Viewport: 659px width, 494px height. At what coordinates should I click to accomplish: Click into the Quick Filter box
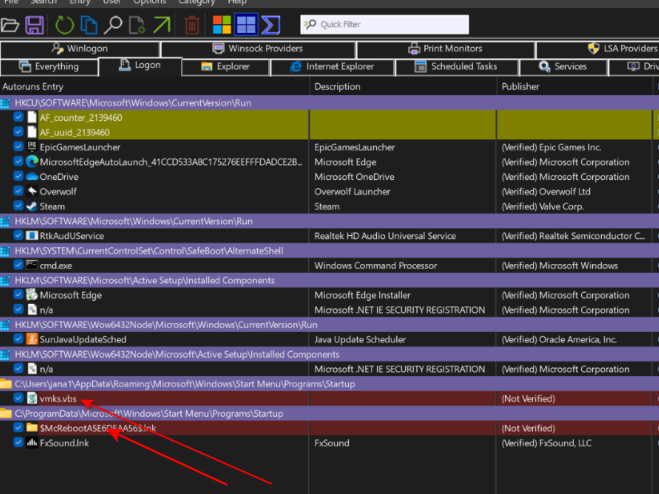pos(385,24)
